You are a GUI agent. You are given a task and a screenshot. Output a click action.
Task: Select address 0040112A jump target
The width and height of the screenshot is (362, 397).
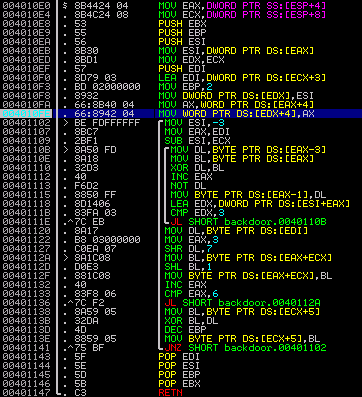coord(26,258)
